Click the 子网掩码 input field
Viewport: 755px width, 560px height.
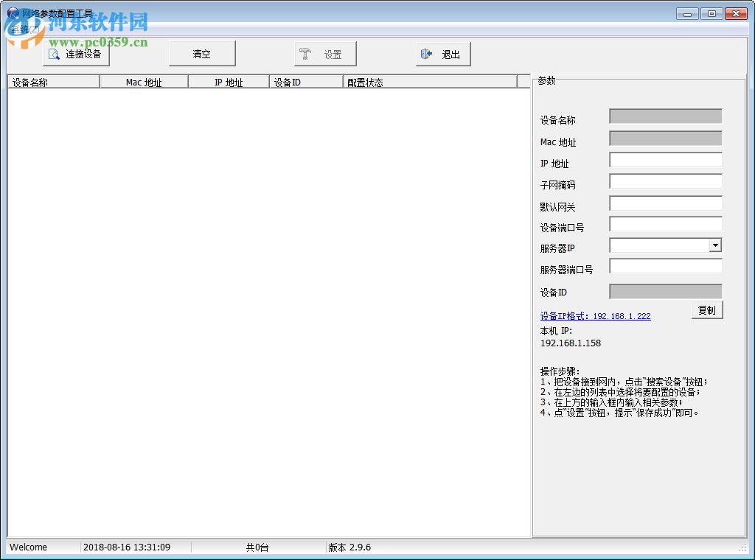click(664, 181)
